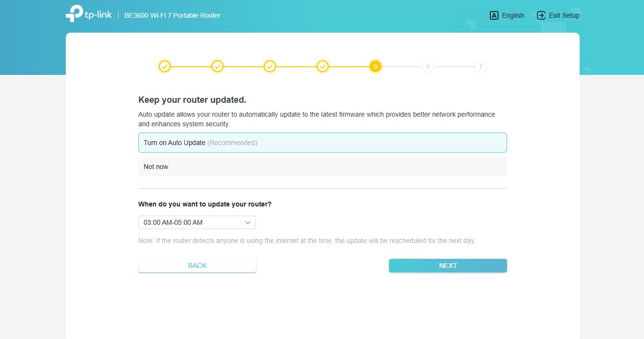Click the TP-Link logo icon
The image size is (644, 339).
(74, 14)
